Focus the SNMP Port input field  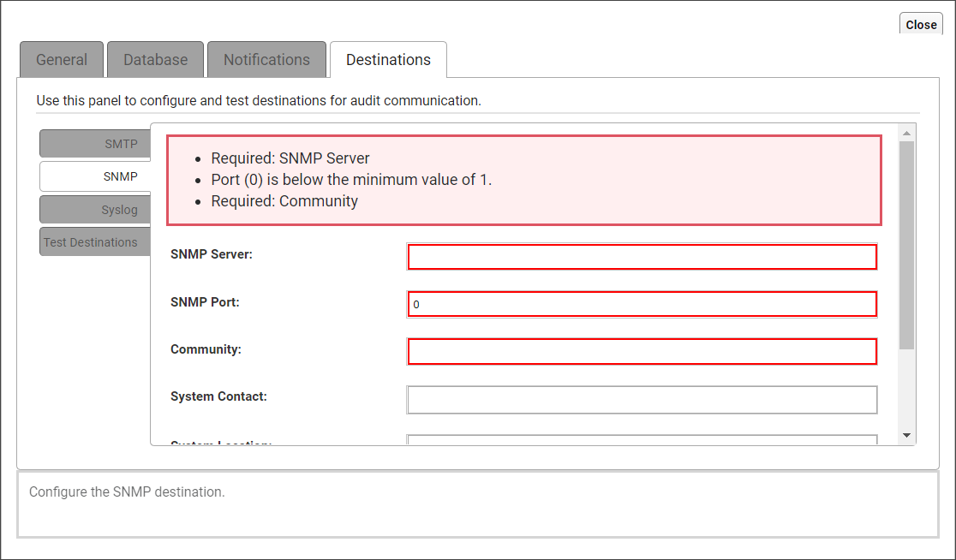coord(642,304)
